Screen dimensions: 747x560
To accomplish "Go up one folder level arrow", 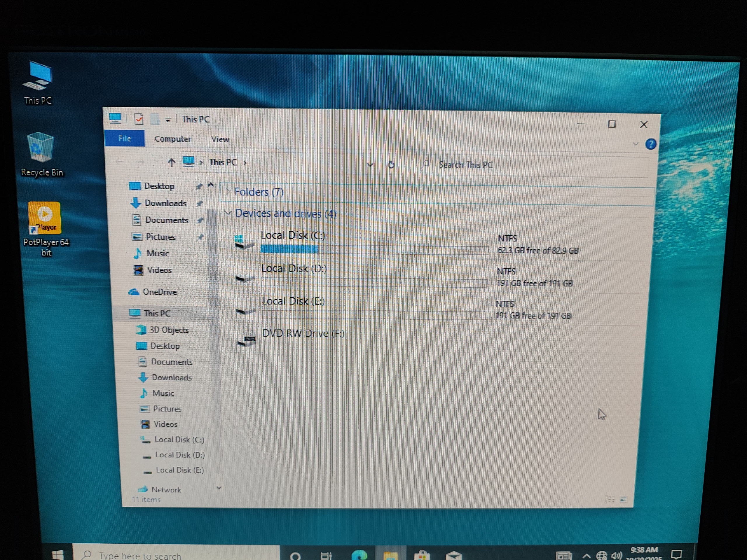I will (x=172, y=163).
